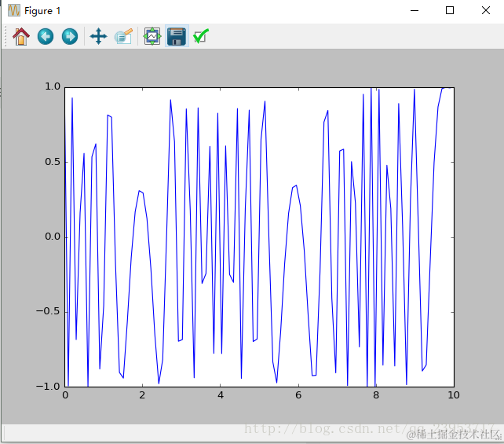Save the figure with floppy disk icon
The height and width of the screenshot is (444, 504).
[x=177, y=36]
